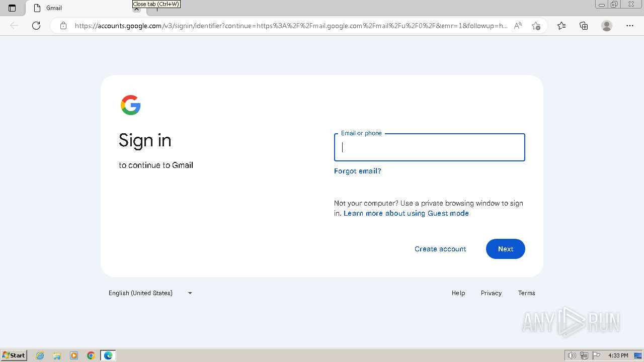The height and width of the screenshot is (362, 644).
Task: Expand the English (United States) language dropdown
Action: (x=150, y=293)
